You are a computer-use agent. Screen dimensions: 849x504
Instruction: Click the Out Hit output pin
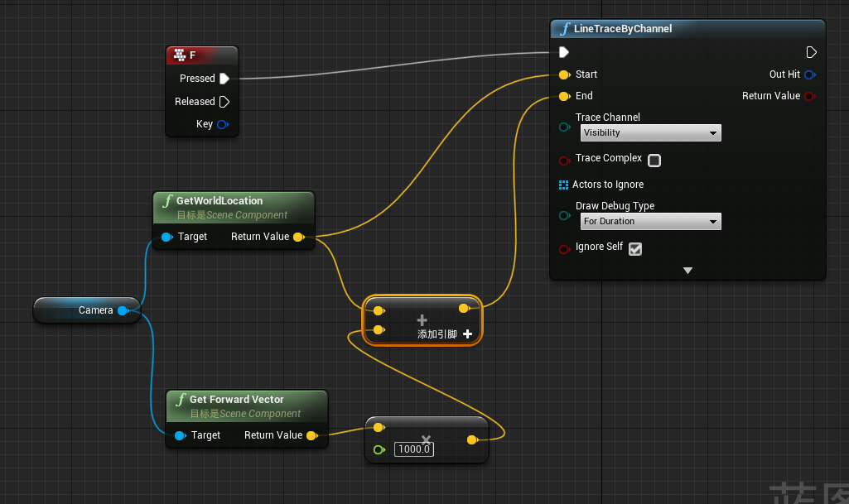[x=809, y=74]
